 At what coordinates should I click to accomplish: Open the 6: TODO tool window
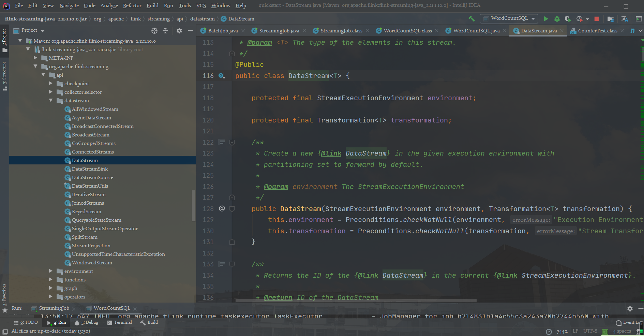pyautogui.click(x=26, y=322)
